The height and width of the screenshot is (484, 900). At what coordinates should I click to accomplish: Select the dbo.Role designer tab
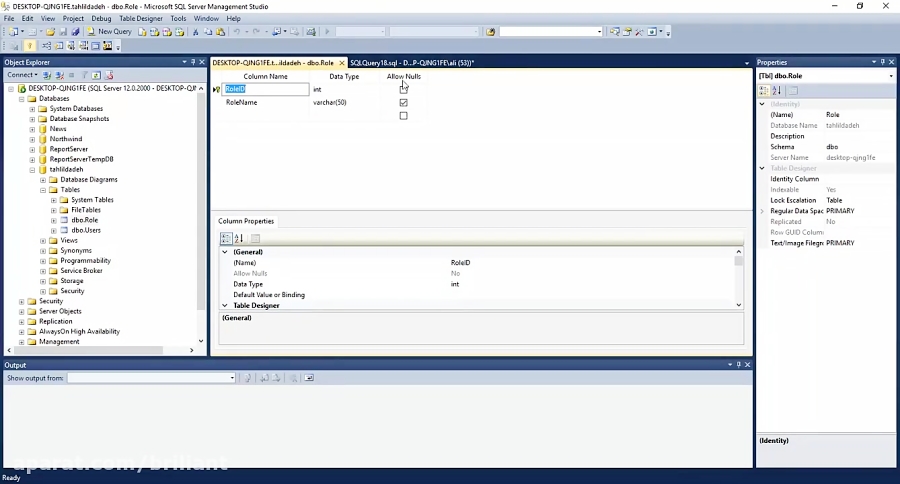[273, 63]
